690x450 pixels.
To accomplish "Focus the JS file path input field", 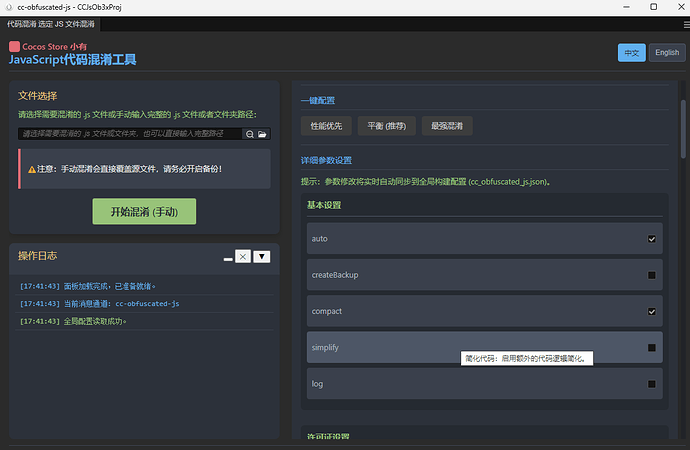I will point(130,134).
